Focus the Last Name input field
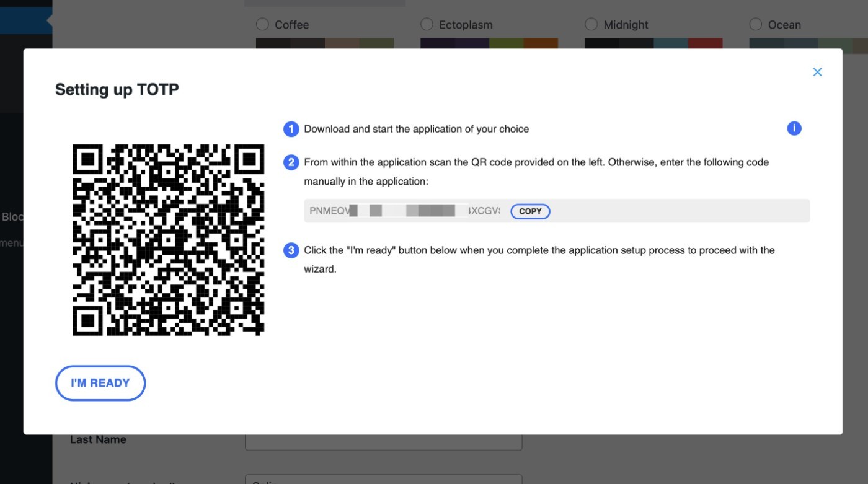 point(384,442)
